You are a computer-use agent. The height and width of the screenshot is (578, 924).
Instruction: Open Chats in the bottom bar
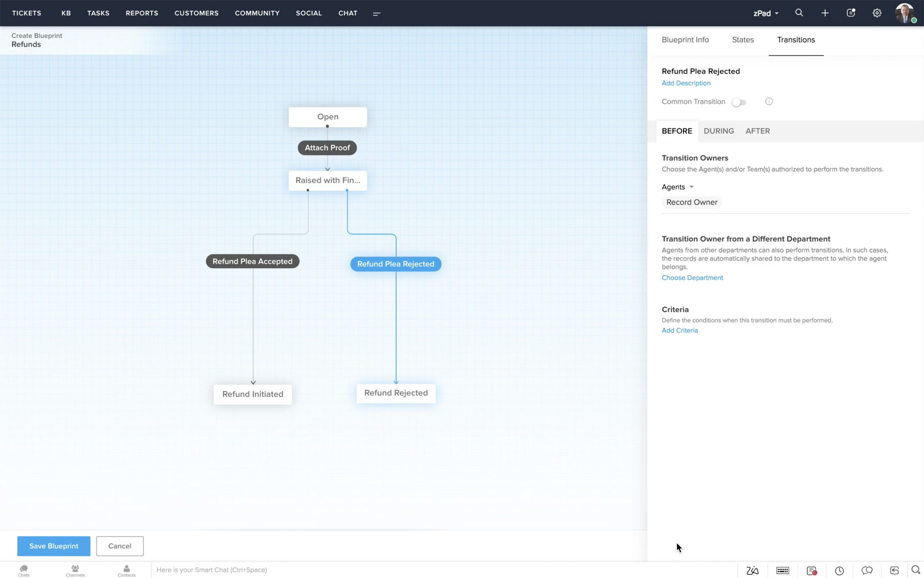24,570
